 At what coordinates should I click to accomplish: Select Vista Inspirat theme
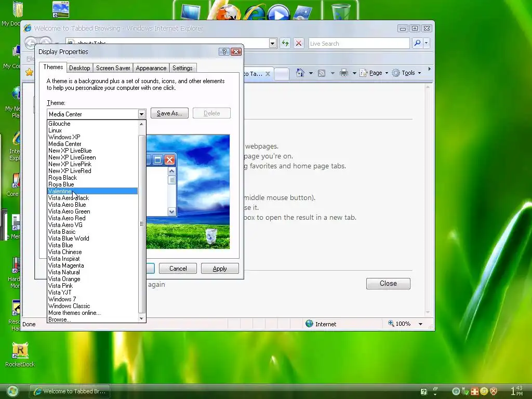[92, 259]
